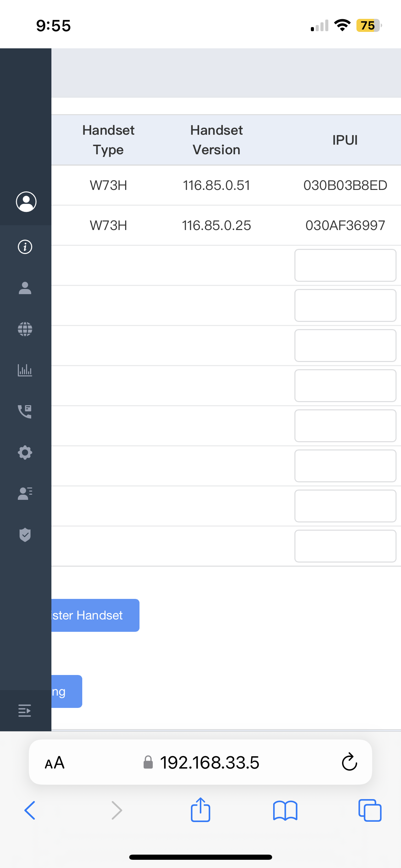
Task: Tap the Safari share icon
Action: click(200, 810)
